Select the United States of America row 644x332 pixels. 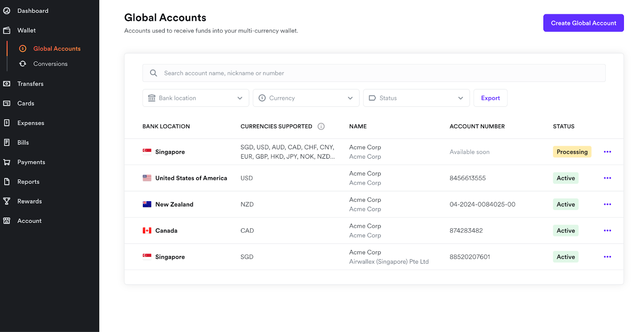191,178
